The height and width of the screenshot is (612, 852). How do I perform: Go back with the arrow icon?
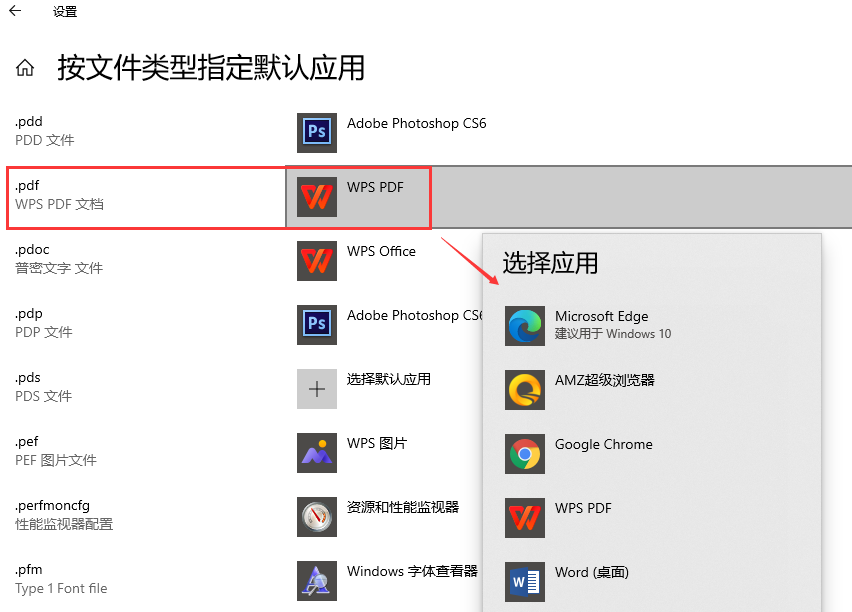tap(15, 10)
